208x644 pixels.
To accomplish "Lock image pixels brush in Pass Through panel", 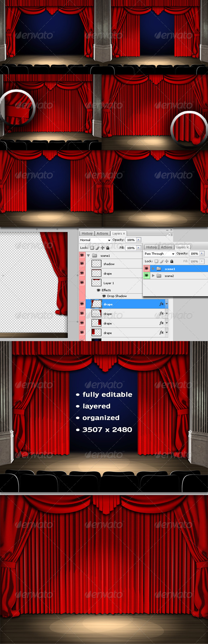I will [x=161, y=261].
